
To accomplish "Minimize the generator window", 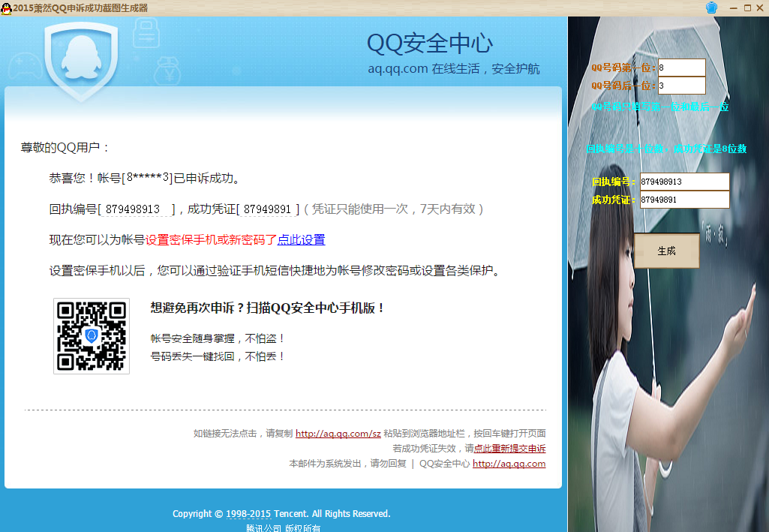I will click(732, 8).
